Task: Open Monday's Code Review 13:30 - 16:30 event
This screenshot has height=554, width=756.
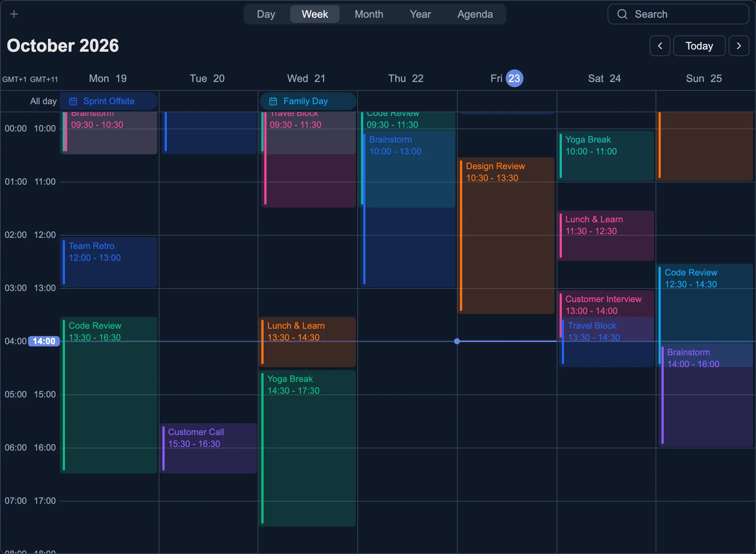Action: point(109,395)
